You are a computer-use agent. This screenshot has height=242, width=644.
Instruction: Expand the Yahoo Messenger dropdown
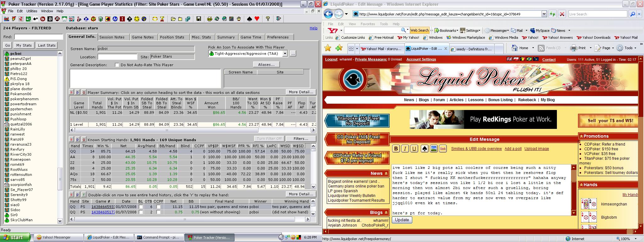[508, 31]
